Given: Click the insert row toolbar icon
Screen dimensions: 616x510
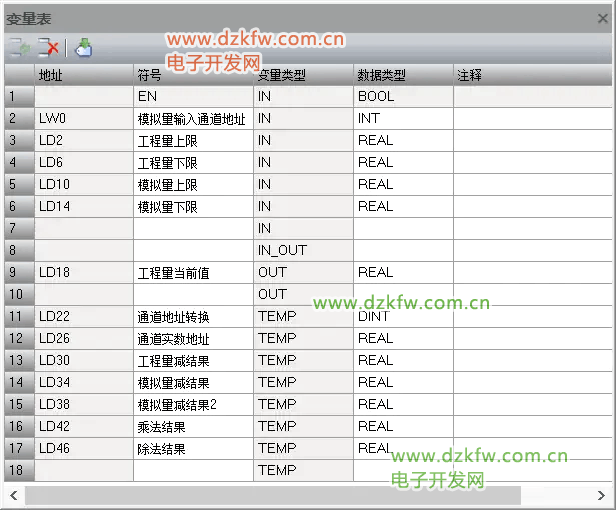Looking at the screenshot, I should pyautogui.click(x=20, y=47).
